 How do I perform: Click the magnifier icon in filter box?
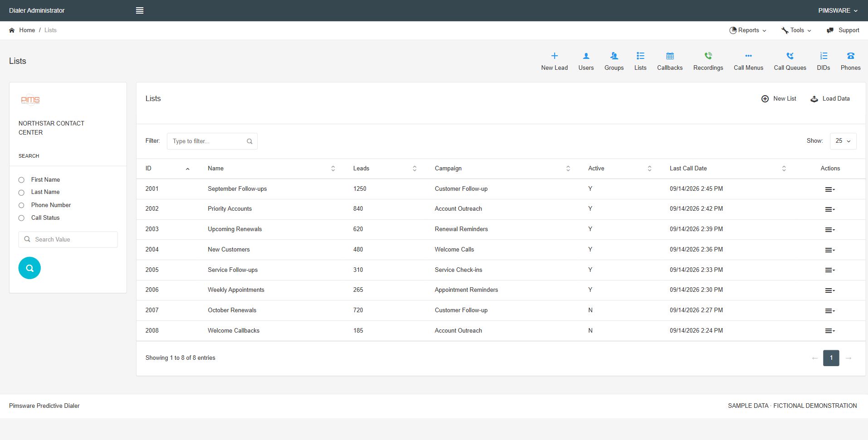249,141
